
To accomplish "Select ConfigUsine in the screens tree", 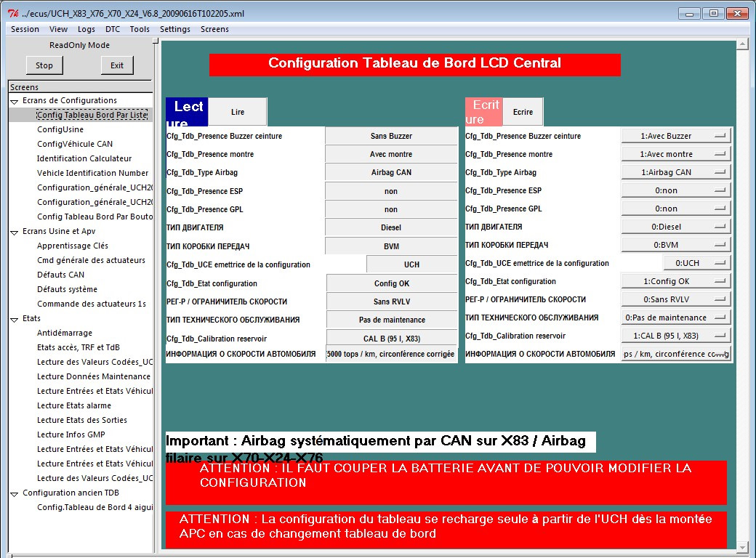I will (60, 129).
